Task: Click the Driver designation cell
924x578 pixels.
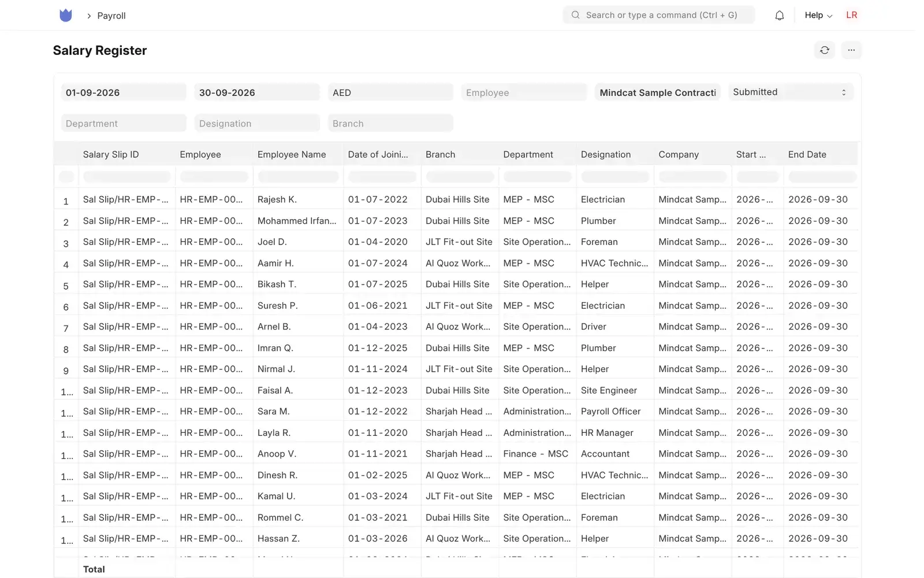Action: point(615,327)
